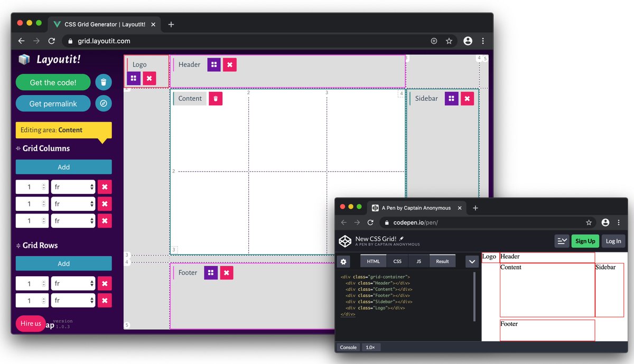The height and width of the screenshot is (364, 634).
Task: Edit the pen title with pencil icon
Action: click(402, 239)
